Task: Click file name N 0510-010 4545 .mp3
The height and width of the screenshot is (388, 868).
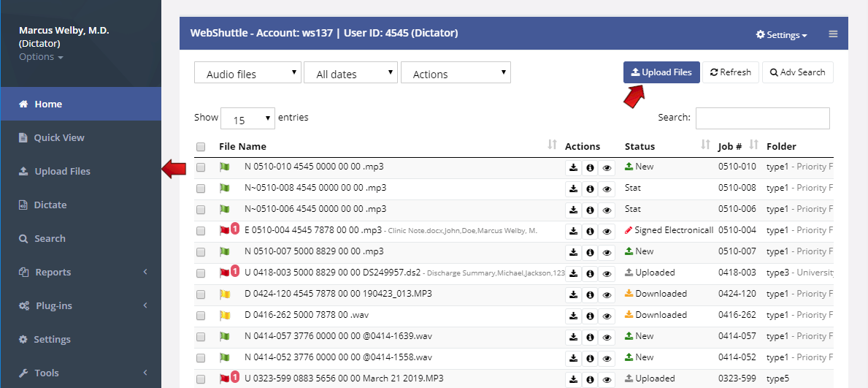Action: tap(314, 167)
